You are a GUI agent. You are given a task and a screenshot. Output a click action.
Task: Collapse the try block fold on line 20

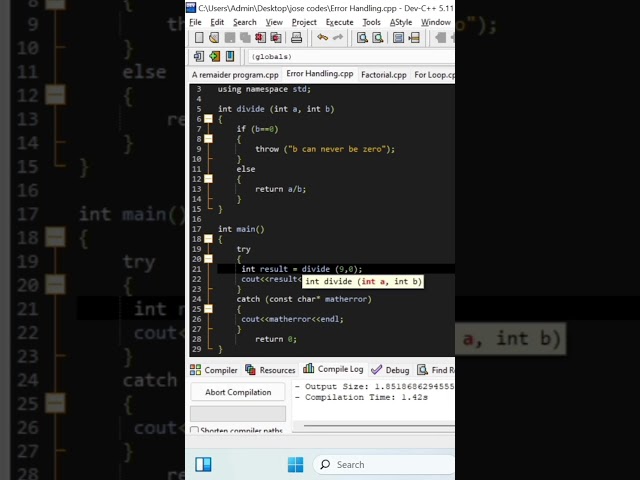[x=208, y=259]
